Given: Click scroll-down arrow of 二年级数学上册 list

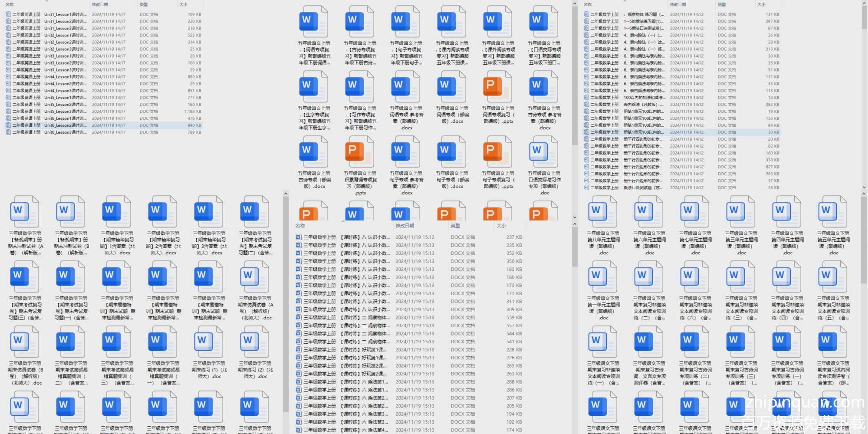Looking at the screenshot, I should pyautogui.click(x=864, y=187).
